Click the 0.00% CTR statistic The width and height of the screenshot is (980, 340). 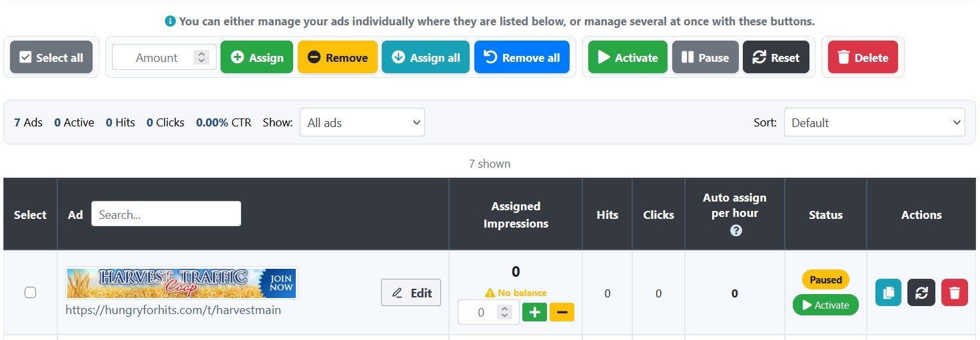coord(224,122)
